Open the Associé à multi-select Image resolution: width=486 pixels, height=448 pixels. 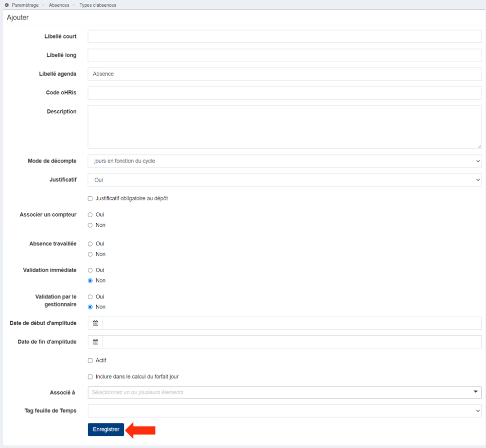tap(284, 393)
